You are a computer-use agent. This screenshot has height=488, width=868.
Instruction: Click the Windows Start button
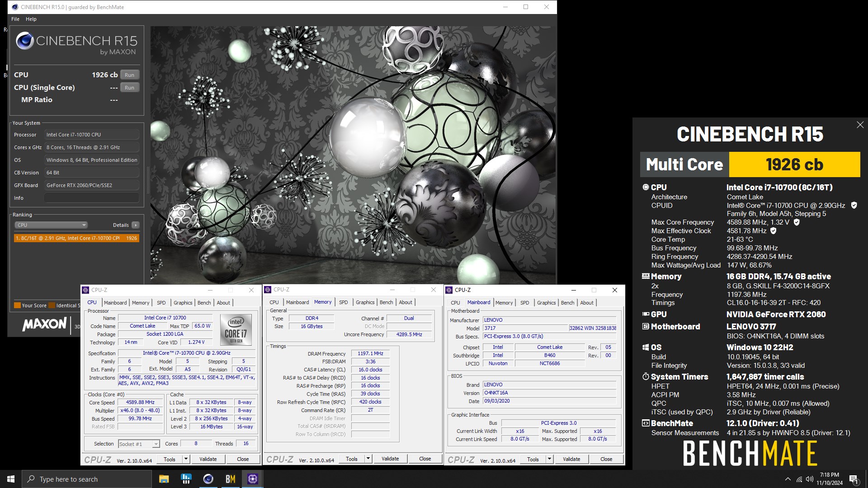tap(11, 479)
